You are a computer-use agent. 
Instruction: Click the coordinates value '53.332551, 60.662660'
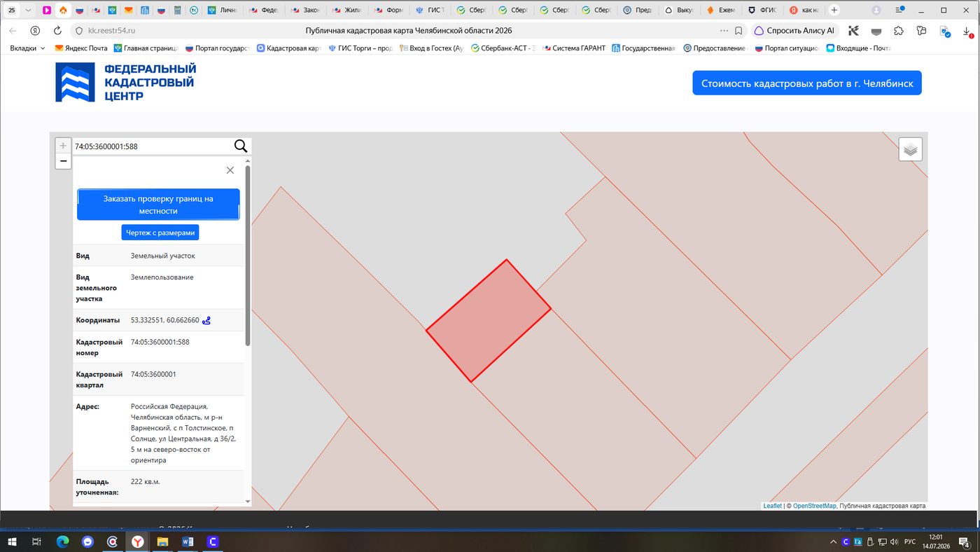click(164, 320)
